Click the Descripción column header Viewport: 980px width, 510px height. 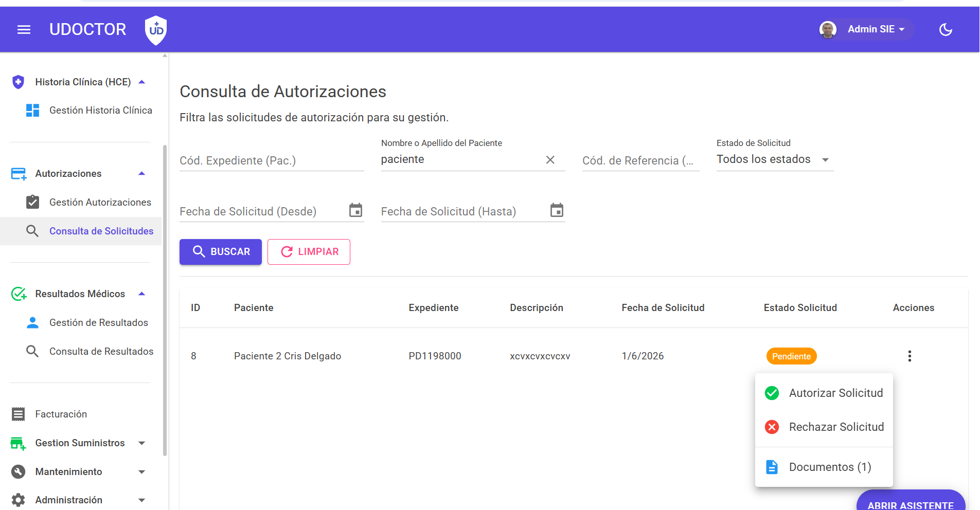(x=537, y=307)
